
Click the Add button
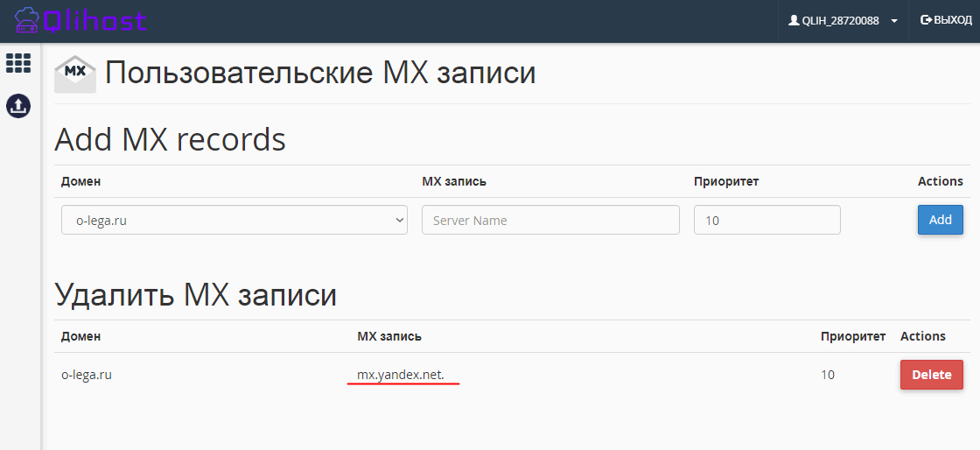(940, 220)
